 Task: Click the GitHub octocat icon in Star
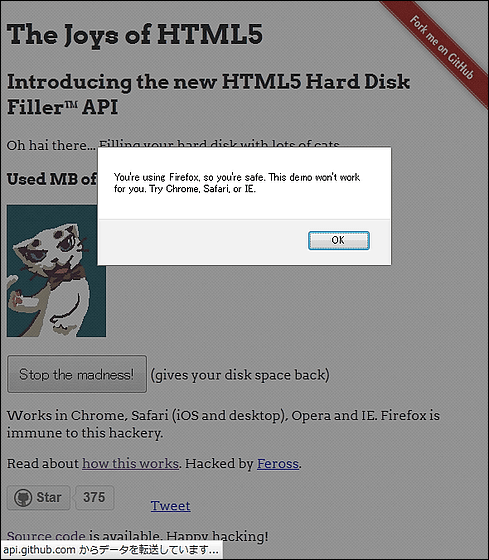point(23,498)
